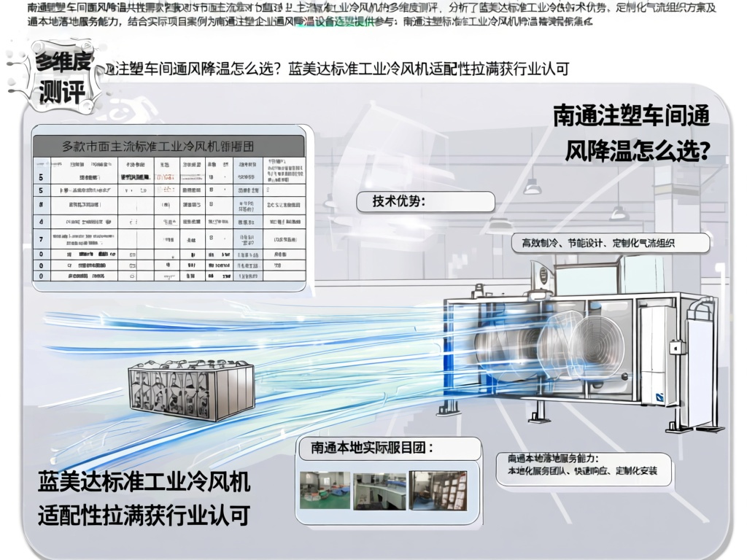The width and height of the screenshot is (747, 560).
Task: Open the middle project photo thumbnail
Action: (x=379, y=490)
